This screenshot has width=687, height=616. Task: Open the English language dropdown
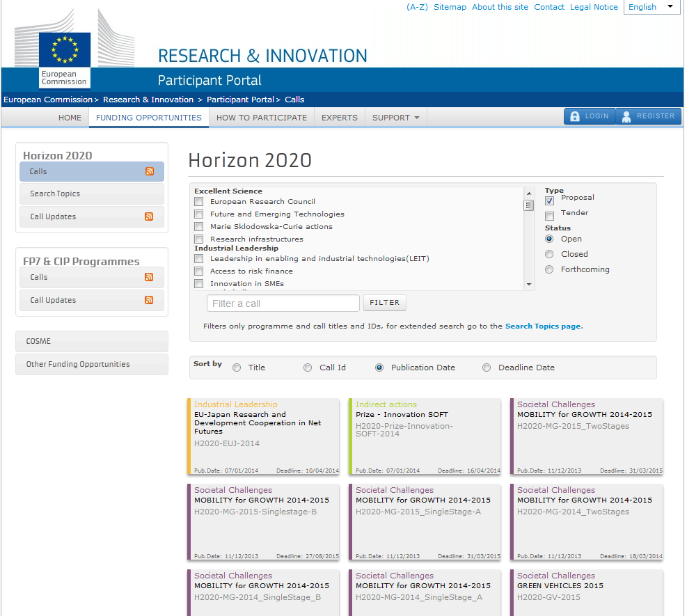point(652,7)
